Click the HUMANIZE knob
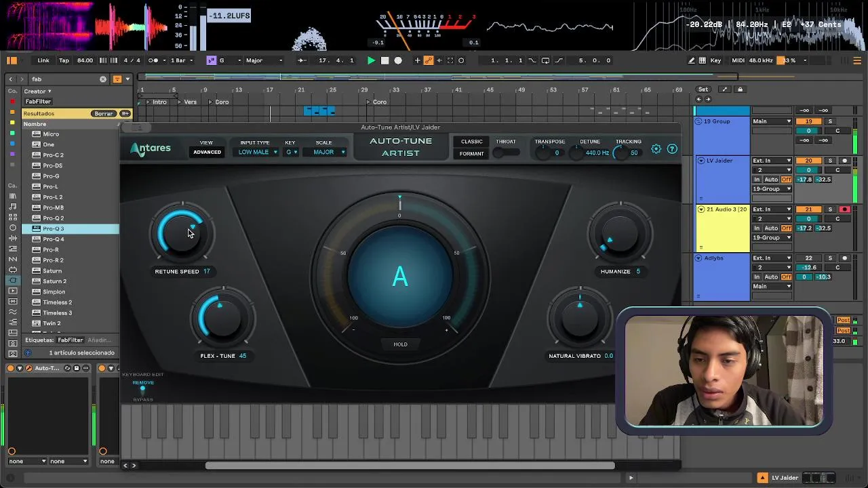 pos(620,233)
